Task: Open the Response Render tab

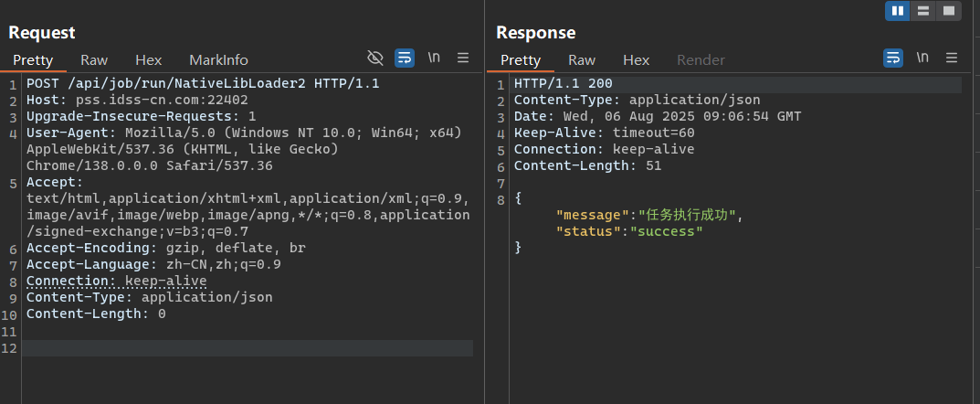Action: [701, 60]
